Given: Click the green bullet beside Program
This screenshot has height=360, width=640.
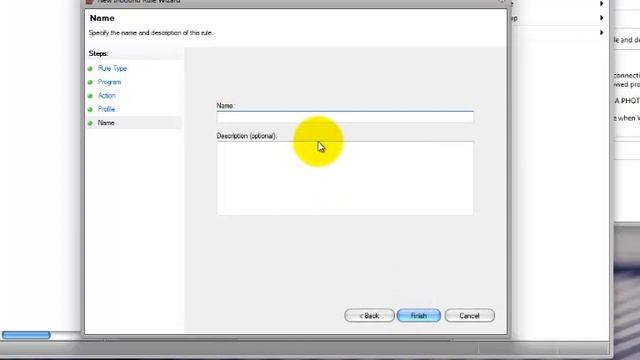Looking at the screenshot, I should point(90,82).
